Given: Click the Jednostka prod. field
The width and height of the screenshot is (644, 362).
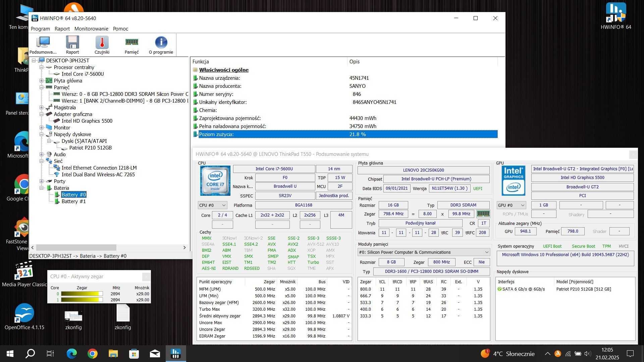Looking at the screenshot, I should click(334, 196).
